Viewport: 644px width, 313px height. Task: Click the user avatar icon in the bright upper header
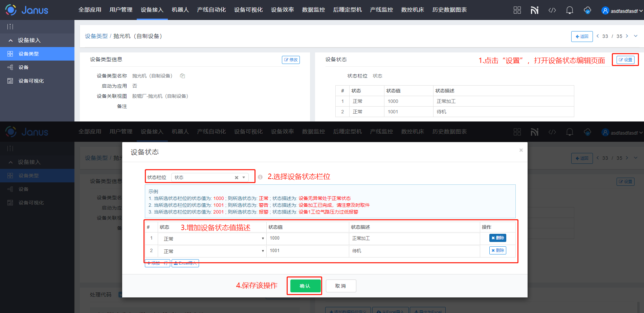tap(605, 11)
